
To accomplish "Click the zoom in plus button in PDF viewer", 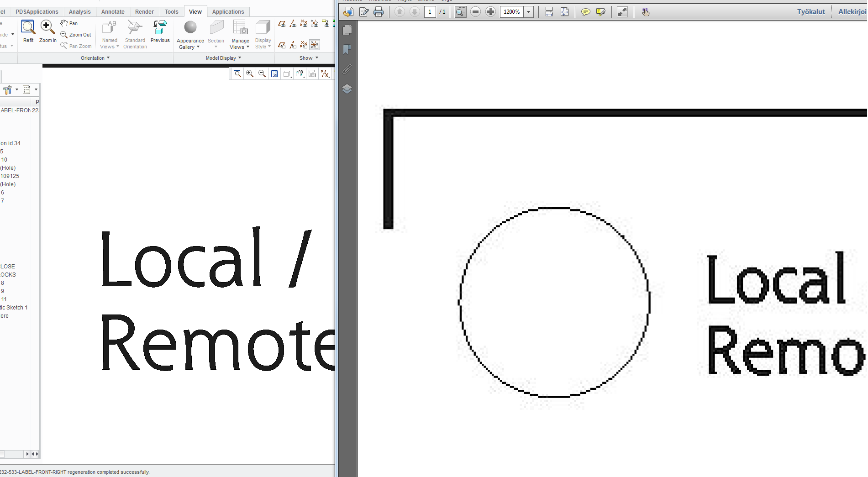I will point(490,12).
